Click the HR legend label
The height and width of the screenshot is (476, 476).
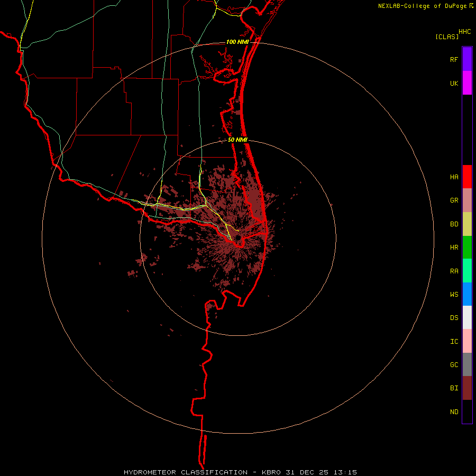click(x=454, y=248)
